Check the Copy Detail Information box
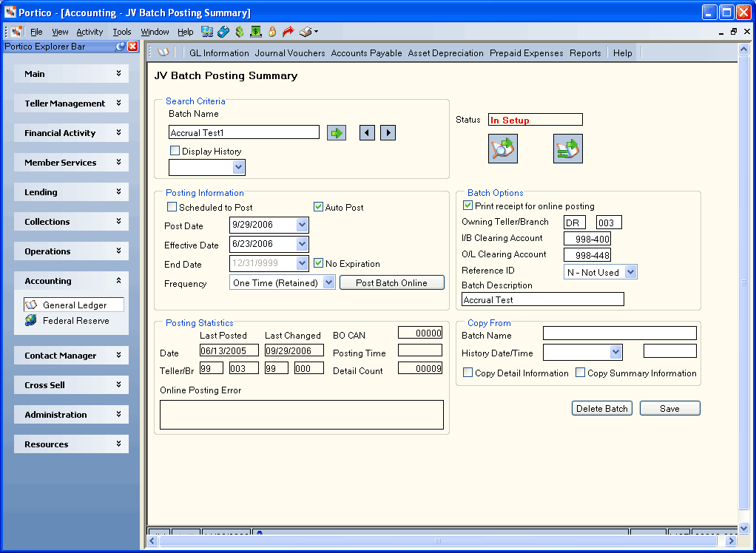The image size is (756, 553). [468, 373]
